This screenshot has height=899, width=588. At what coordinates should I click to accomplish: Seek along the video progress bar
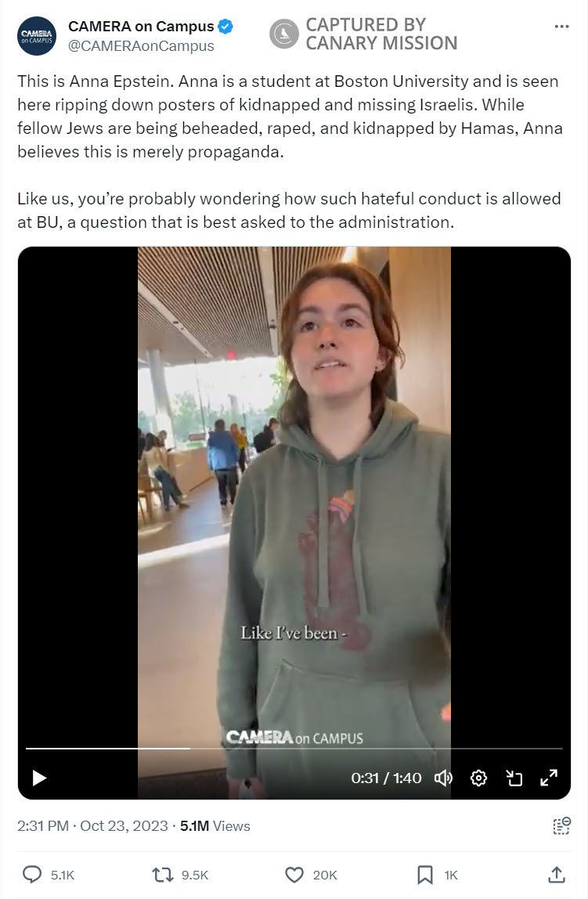(x=294, y=748)
